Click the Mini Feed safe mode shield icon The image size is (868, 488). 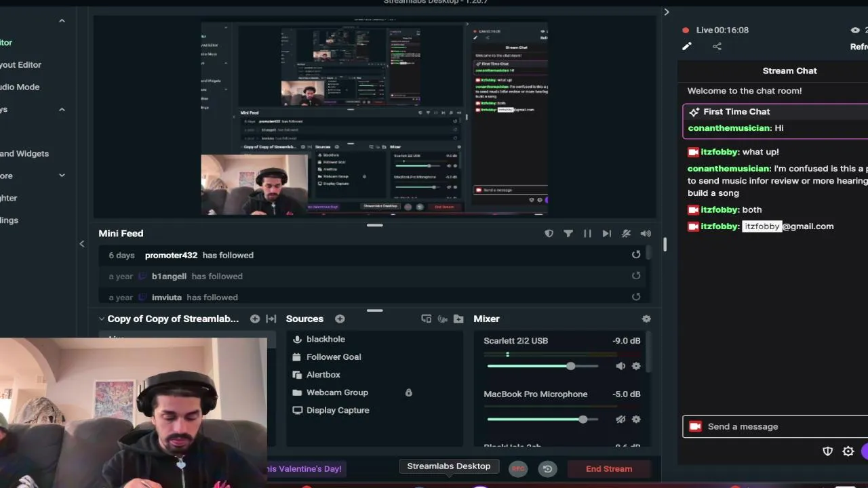(x=549, y=233)
